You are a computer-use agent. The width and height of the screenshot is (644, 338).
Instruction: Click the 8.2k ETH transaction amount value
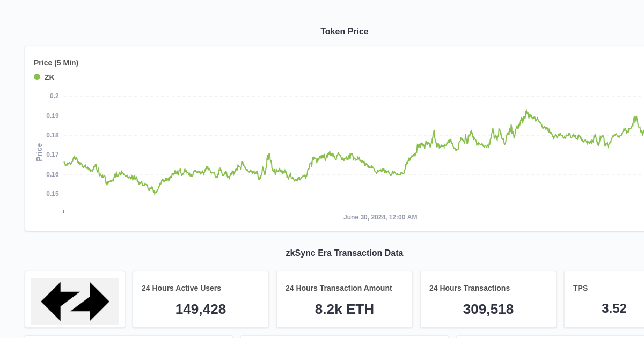pos(344,309)
